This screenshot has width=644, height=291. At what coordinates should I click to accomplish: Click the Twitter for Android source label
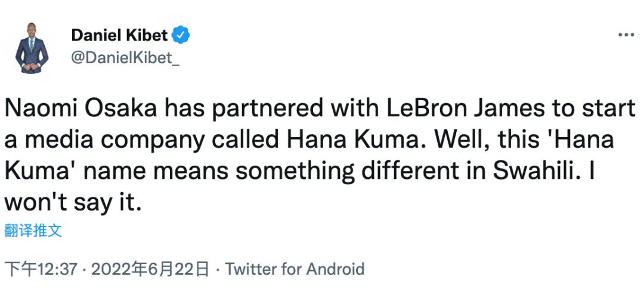(295, 270)
